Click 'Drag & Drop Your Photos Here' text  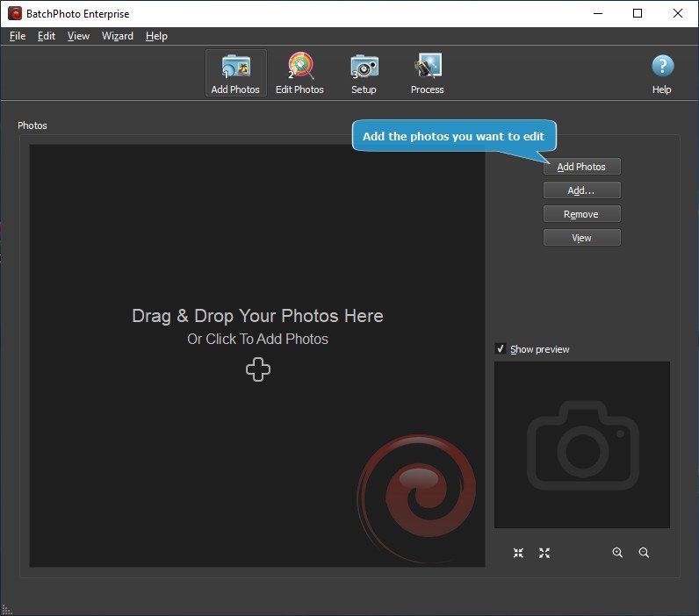pyautogui.click(x=257, y=316)
